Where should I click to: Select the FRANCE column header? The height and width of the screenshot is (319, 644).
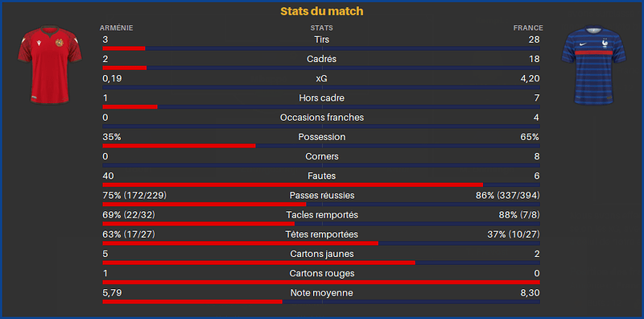pos(528,28)
